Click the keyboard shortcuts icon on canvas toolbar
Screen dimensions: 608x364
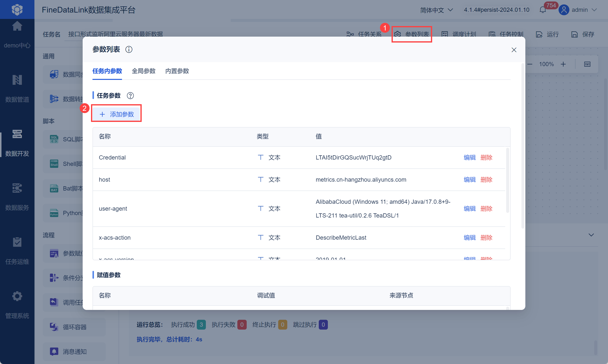(x=587, y=64)
